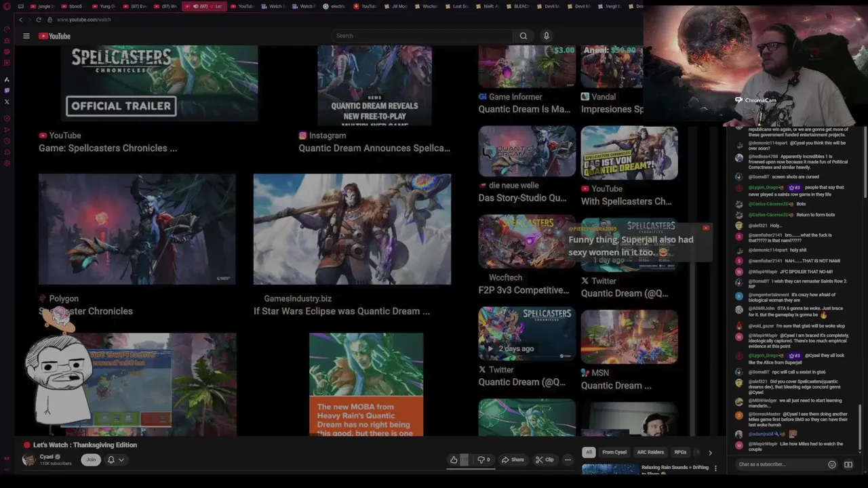The height and width of the screenshot is (488, 868).
Task: Open Polygon Spellcaster Chronicles image
Action: [x=137, y=229]
